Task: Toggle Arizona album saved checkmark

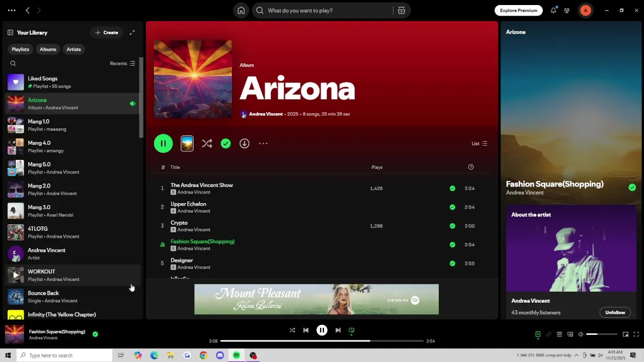Action: click(226, 144)
